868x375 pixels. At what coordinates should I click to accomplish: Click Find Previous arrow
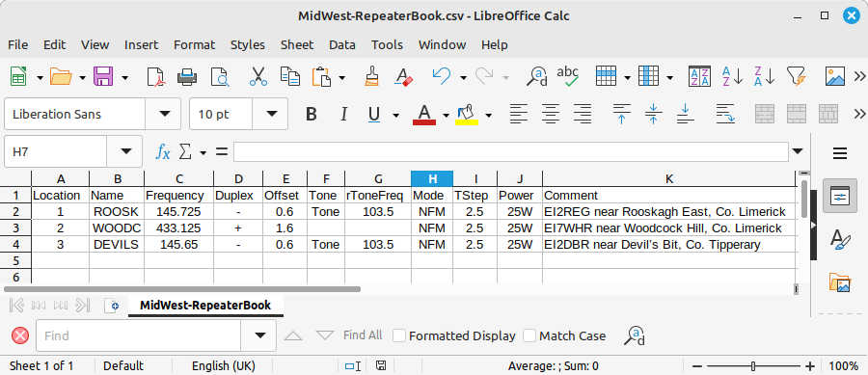pyautogui.click(x=293, y=335)
